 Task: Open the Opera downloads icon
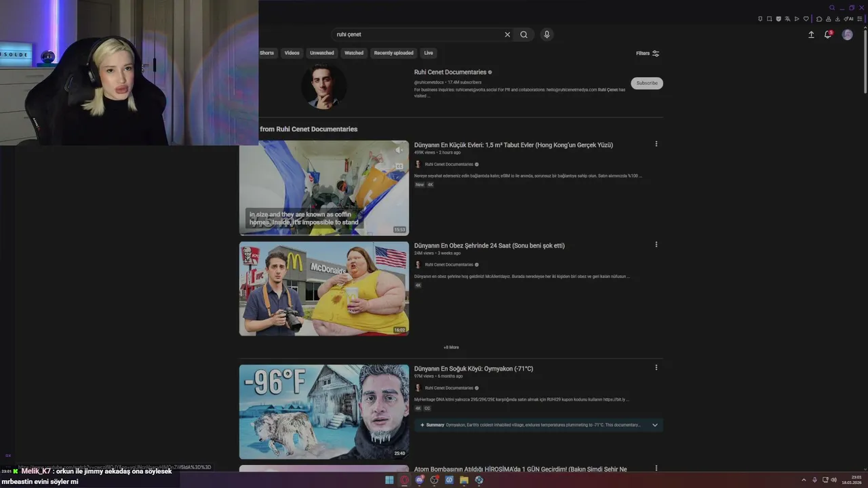(837, 19)
